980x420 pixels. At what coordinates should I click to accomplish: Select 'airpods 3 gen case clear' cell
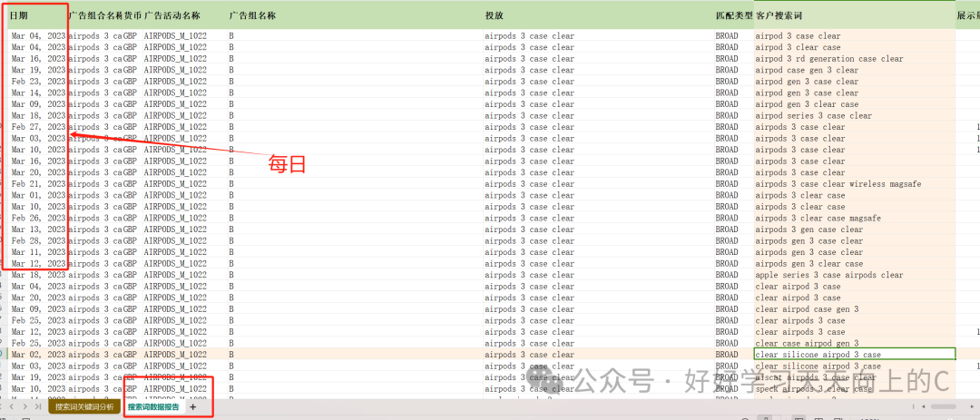click(855, 230)
